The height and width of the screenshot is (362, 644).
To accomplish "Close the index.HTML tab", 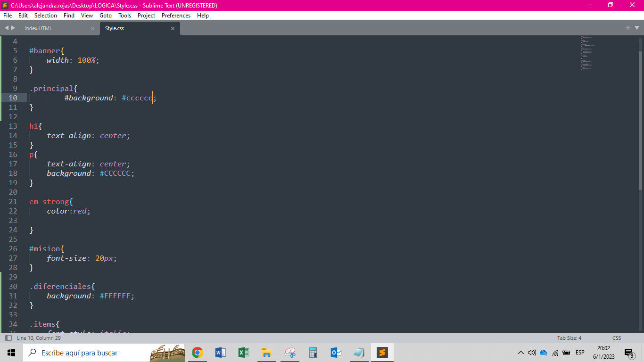I will tap(92, 29).
